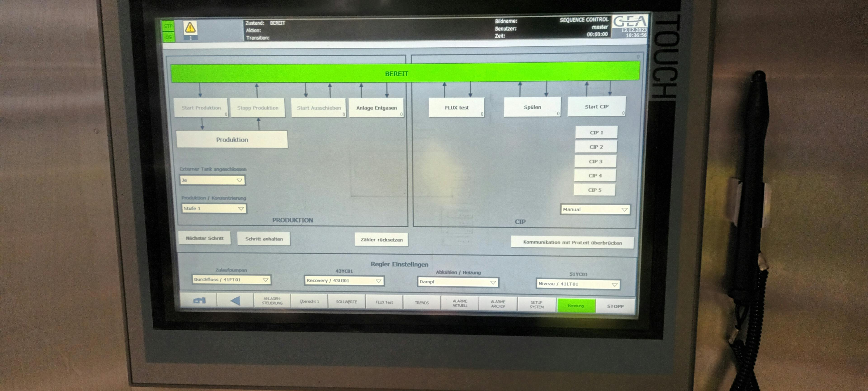Click the SETUP SYSTEM icon
868x391 pixels.
(x=536, y=303)
